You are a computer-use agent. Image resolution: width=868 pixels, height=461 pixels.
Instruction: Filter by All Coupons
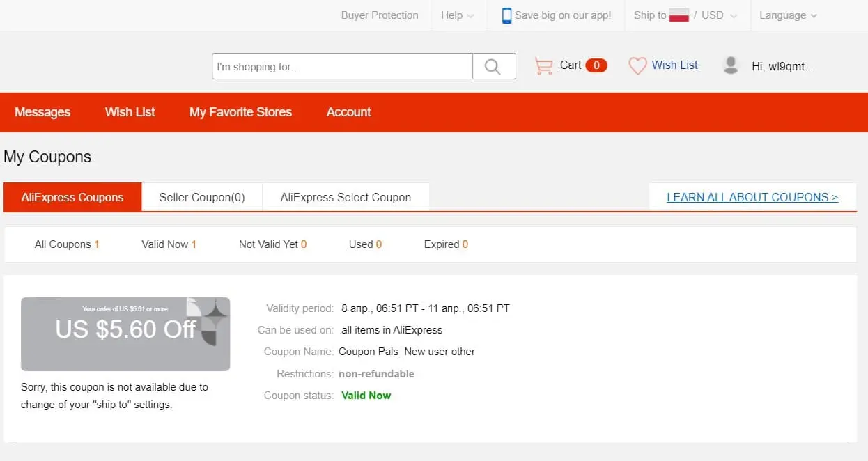[67, 244]
